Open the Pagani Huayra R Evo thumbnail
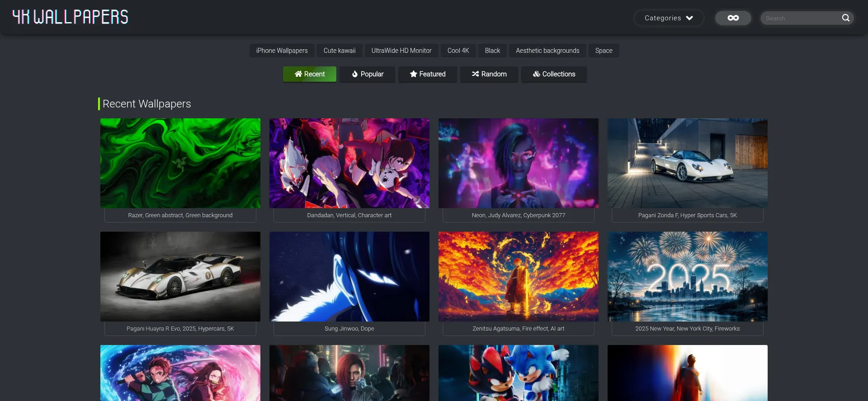868x401 pixels. click(x=180, y=276)
